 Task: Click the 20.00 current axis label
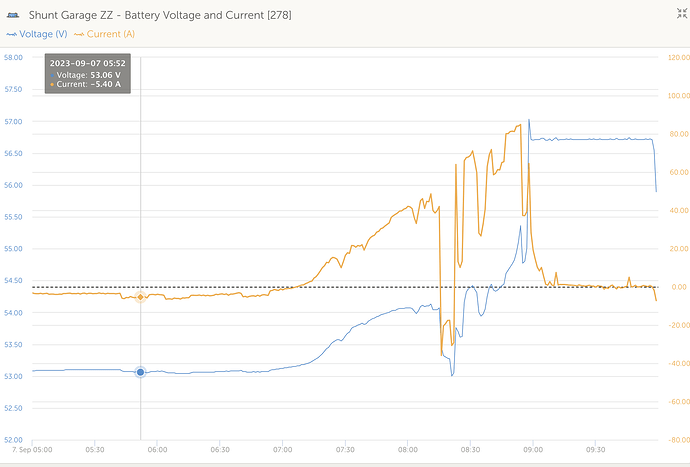coord(679,249)
